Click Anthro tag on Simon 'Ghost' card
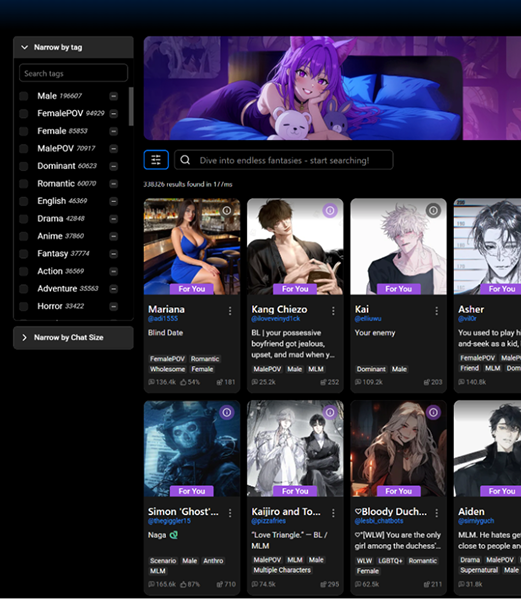This screenshot has height=599, width=521. (x=213, y=561)
